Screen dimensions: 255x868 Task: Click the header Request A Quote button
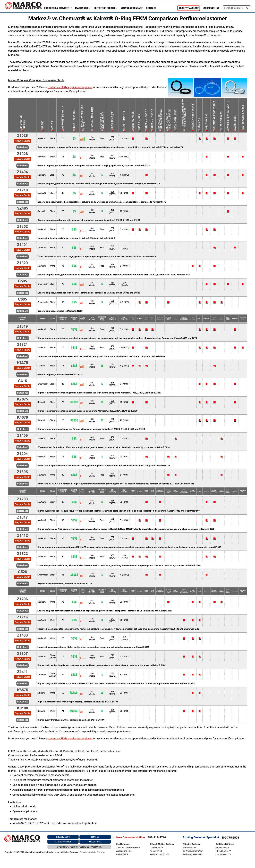[x=188, y=8]
